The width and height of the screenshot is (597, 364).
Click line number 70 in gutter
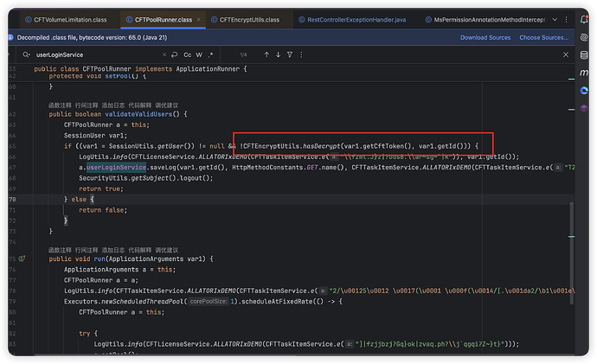tap(12, 200)
